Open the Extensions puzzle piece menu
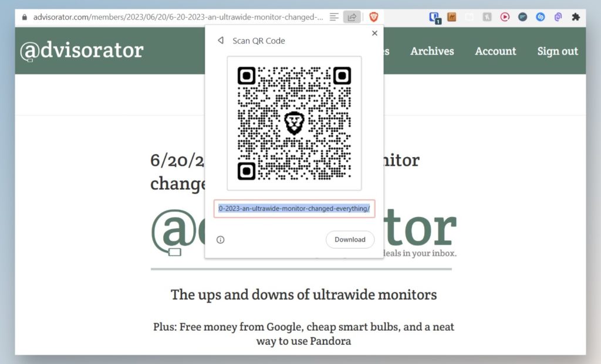This screenshot has height=364, width=601. 576,17
